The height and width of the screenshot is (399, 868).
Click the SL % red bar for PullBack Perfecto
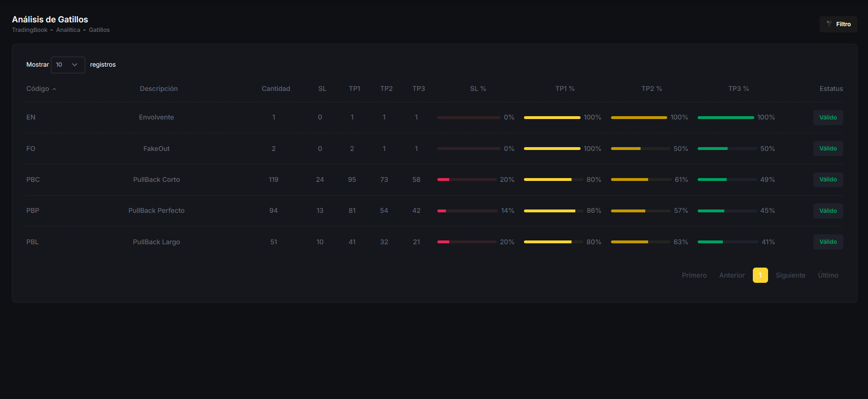point(467,210)
